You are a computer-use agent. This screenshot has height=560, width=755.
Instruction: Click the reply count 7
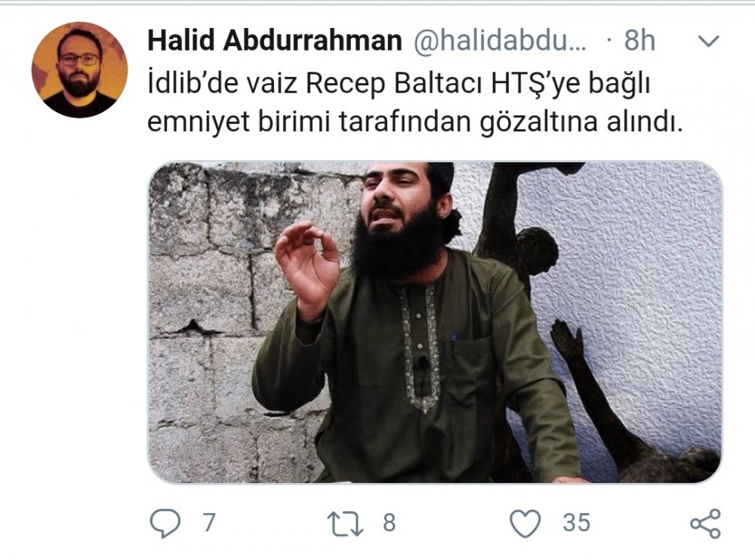[208, 524]
